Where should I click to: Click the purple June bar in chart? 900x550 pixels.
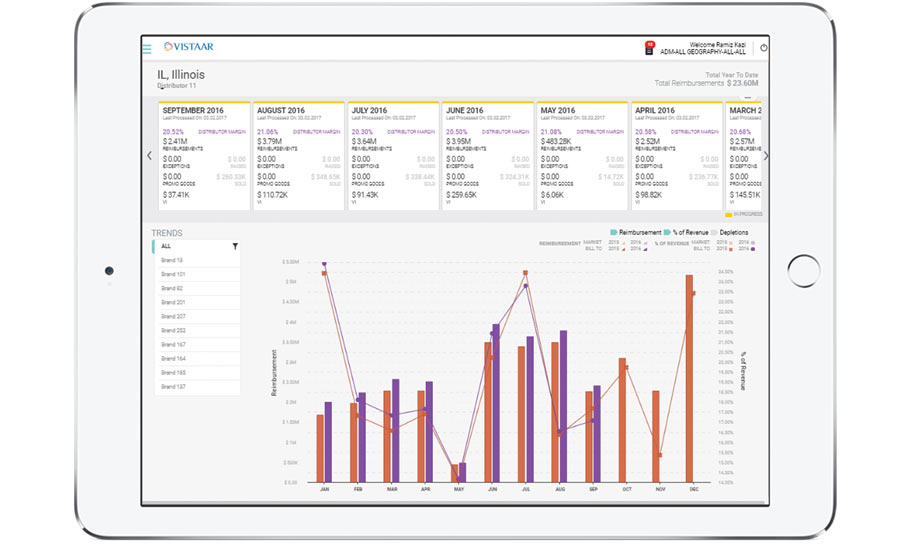click(x=496, y=400)
